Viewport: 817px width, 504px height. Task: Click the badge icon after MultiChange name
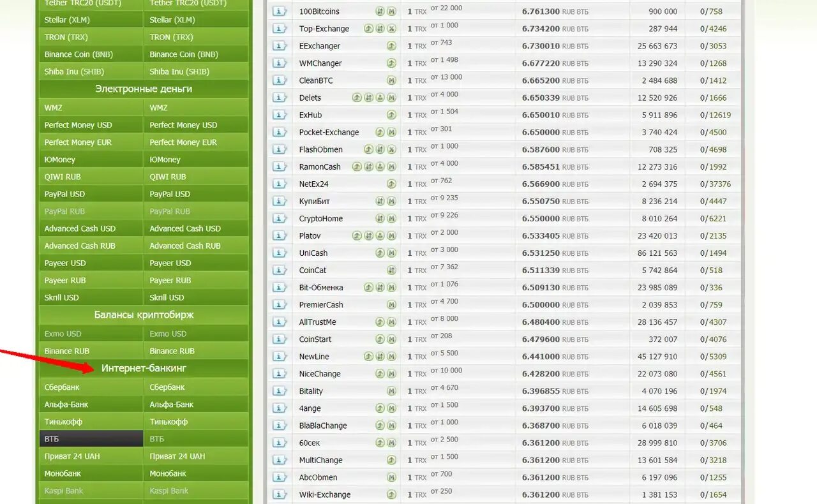pyautogui.click(x=391, y=460)
